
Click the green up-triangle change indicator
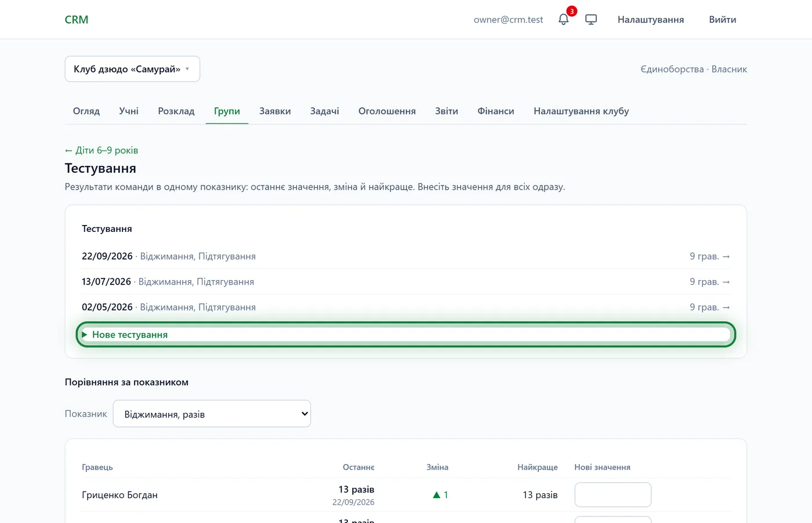click(437, 495)
